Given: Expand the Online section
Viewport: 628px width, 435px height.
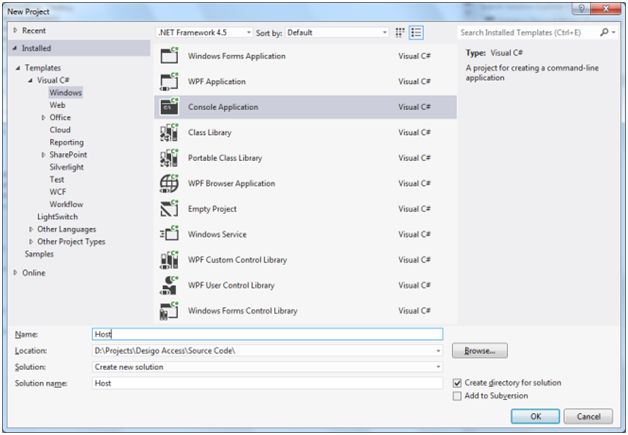Looking at the screenshot, I should click(x=15, y=273).
